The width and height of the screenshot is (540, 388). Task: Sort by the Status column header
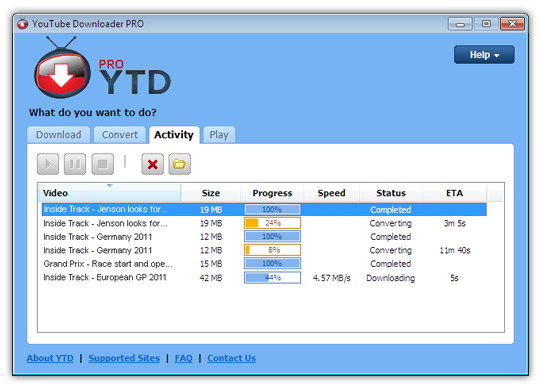coord(391,193)
